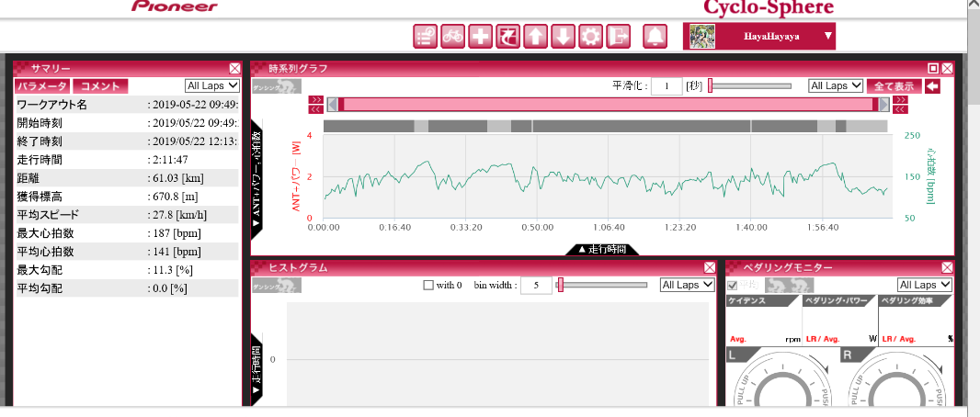Click the back arrow in 時系列グラフ panel
Image resolution: width=980 pixels, height=417 pixels.
click(x=932, y=86)
